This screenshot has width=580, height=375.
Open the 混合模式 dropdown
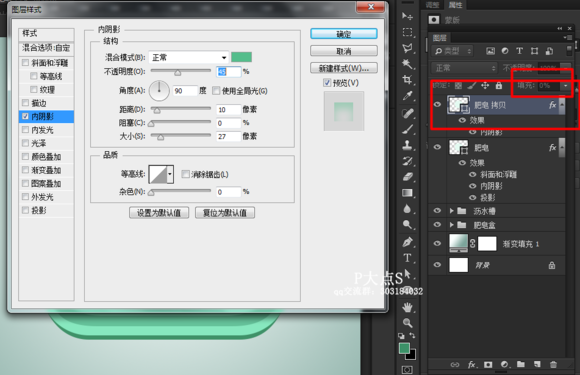click(189, 57)
